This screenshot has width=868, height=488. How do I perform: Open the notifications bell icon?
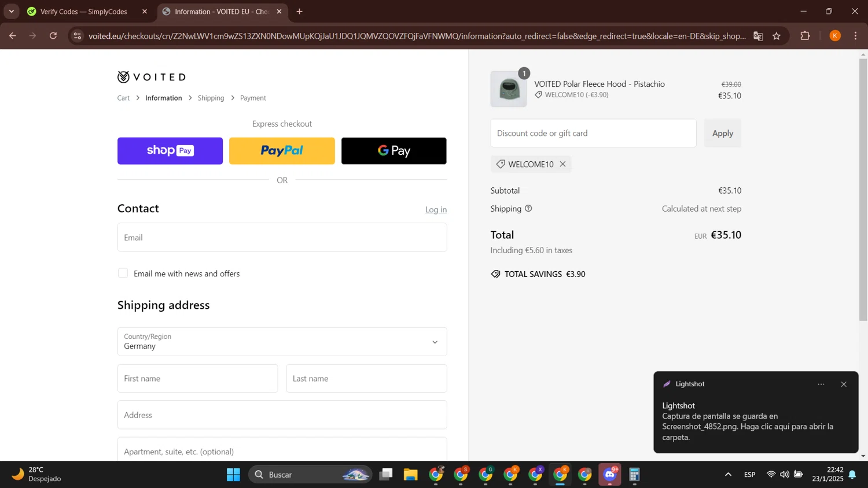pyautogui.click(x=852, y=475)
